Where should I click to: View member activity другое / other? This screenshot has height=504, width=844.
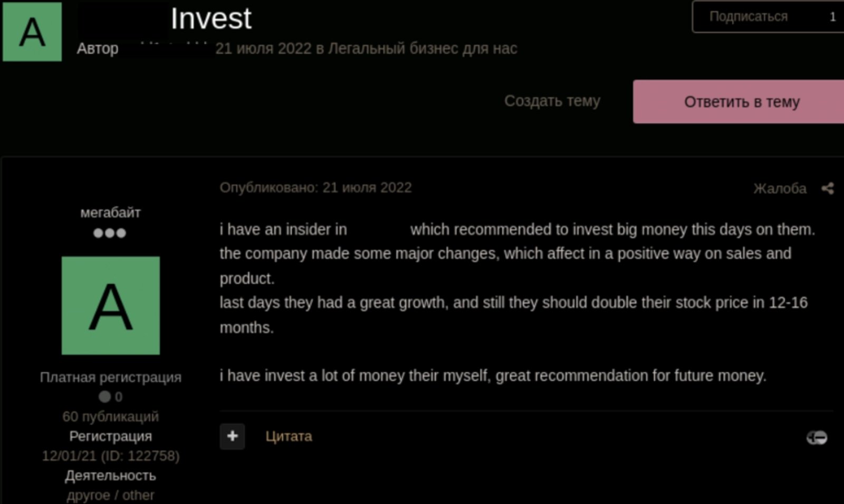[x=110, y=495]
